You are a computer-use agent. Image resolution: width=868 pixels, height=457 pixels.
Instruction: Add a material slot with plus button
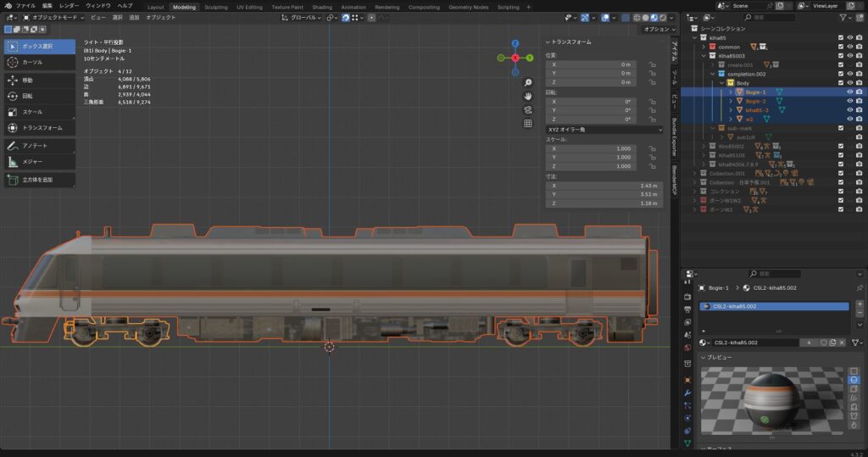coord(860,304)
